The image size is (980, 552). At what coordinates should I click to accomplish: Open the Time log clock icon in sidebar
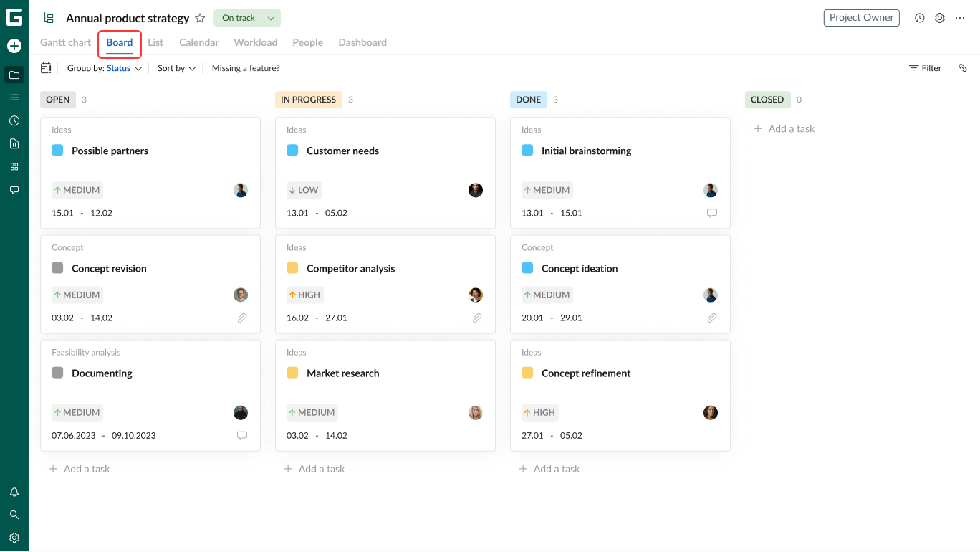point(14,120)
